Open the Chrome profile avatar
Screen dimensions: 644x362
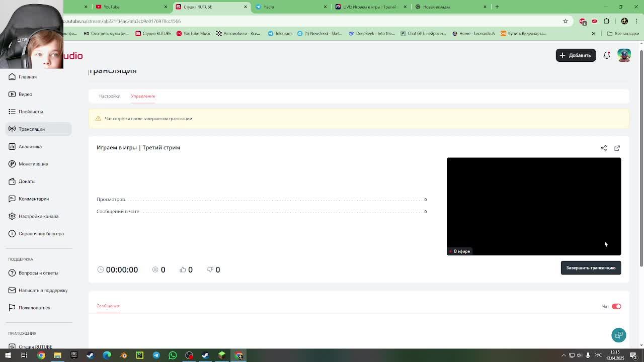[624, 21]
